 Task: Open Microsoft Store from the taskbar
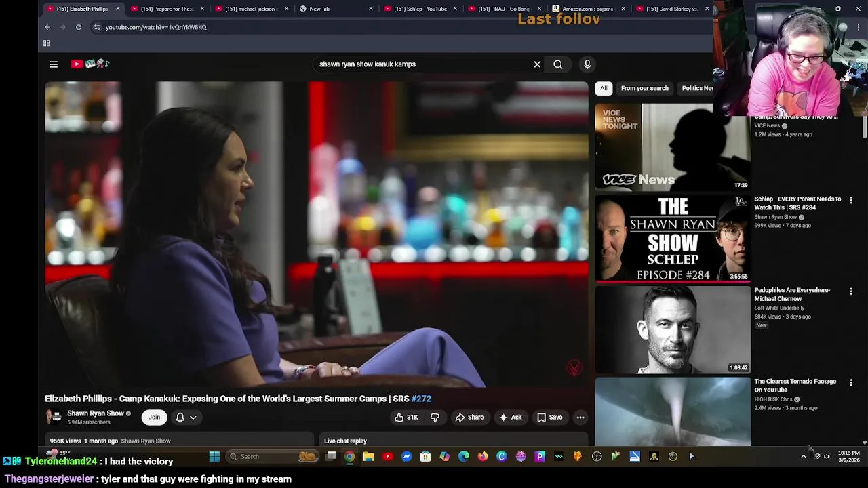(425, 457)
